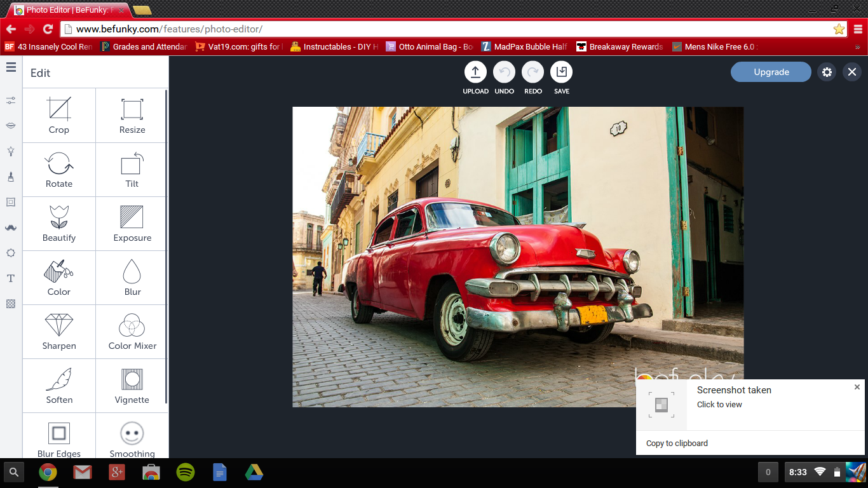Open the Mens Nike Free bookmark
The height and width of the screenshot is (488, 868).
tap(715, 46)
